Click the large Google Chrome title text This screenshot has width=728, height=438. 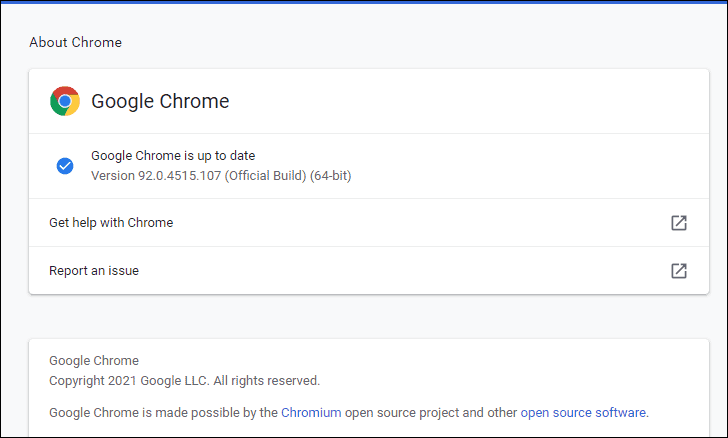tap(160, 101)
